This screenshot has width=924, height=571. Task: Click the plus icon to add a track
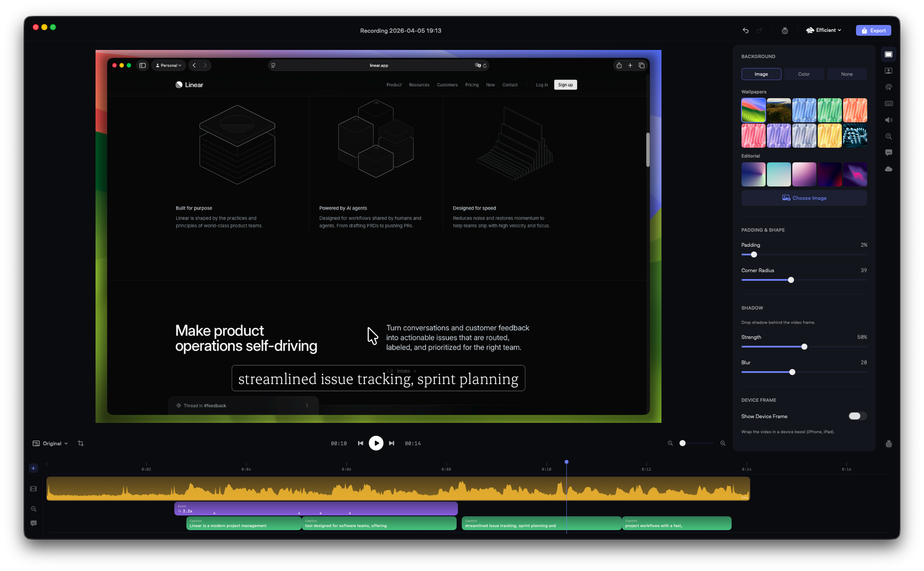(x=34, y=468)
